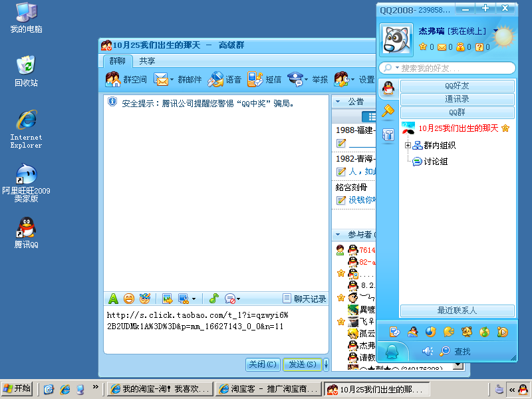Click the QQ profile avatar picture
Screen dimensions: 532x399
(396, 40)
